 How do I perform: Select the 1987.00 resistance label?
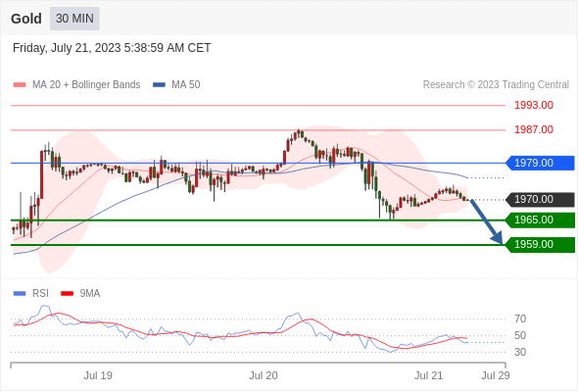534,129
